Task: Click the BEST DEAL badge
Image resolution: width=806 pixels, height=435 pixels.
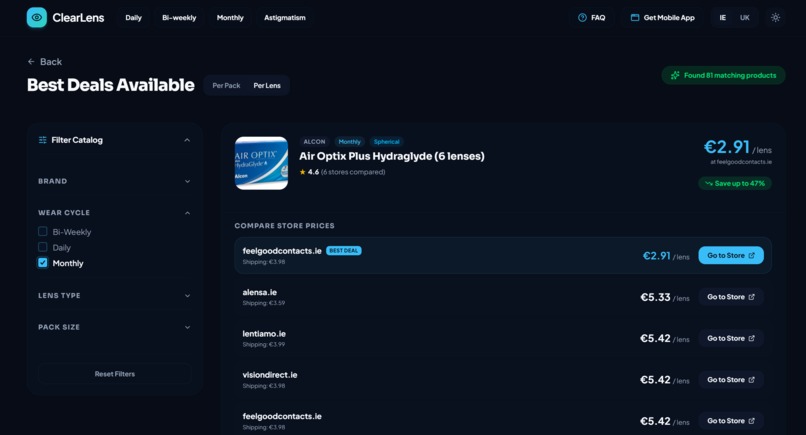Action: pos(344,250)
